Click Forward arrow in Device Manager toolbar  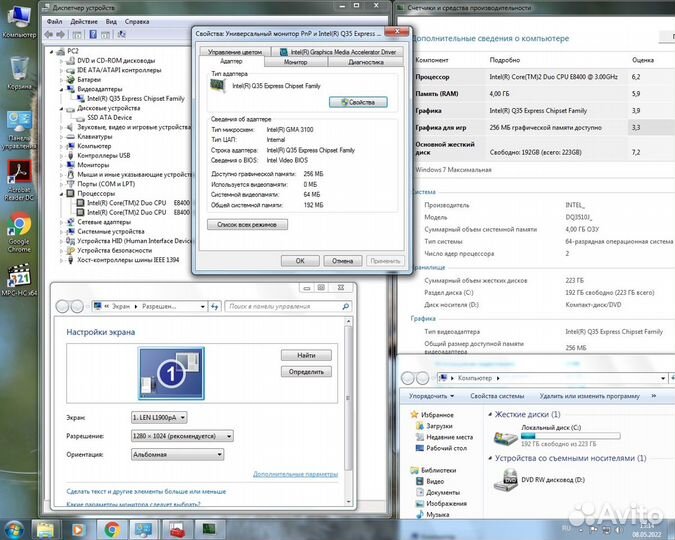[61, 34]
